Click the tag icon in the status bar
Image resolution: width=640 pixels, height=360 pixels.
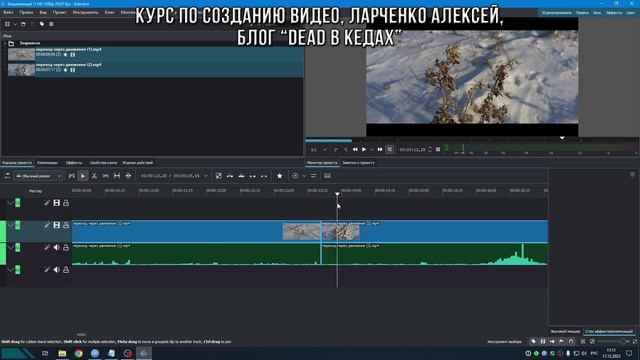[533, 341]
